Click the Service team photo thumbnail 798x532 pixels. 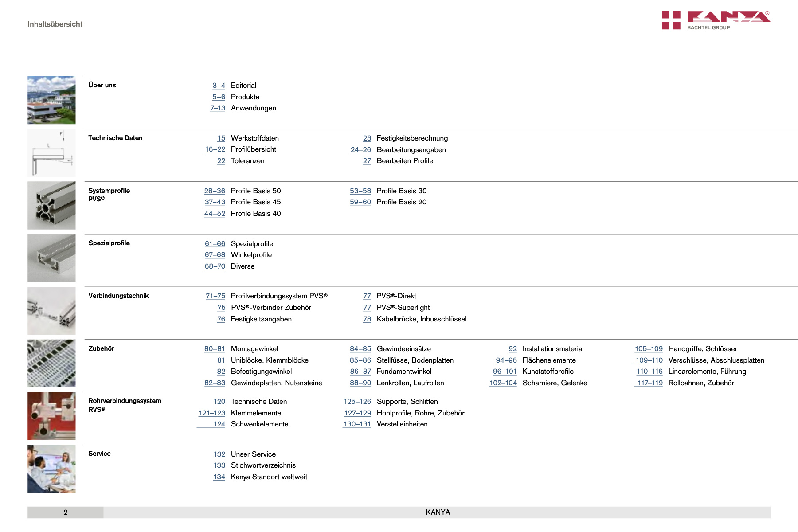point(51,469)
